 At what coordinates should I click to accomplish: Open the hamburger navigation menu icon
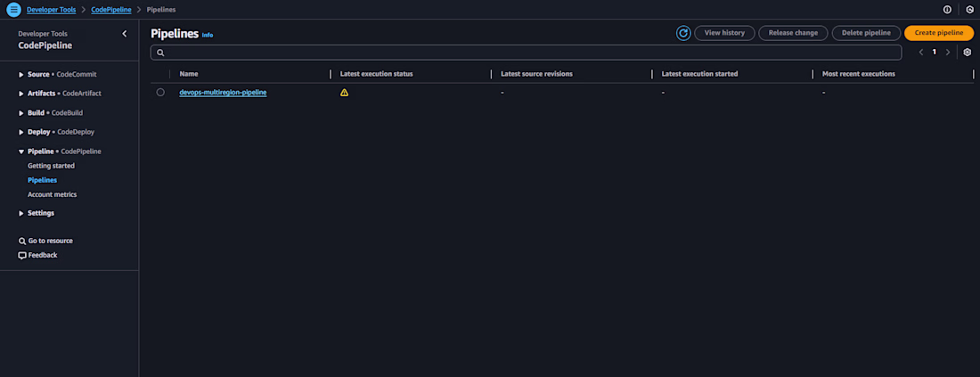(x=13, y=10)
